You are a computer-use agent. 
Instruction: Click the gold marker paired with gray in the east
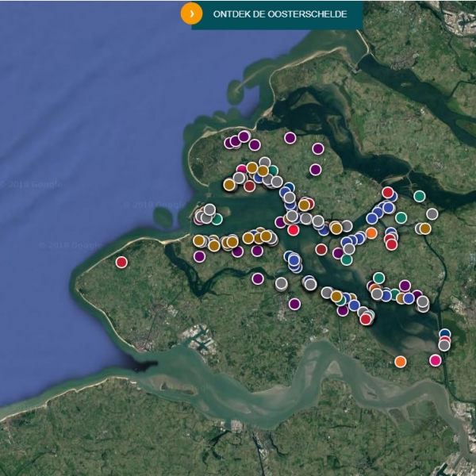pos(424,228)
